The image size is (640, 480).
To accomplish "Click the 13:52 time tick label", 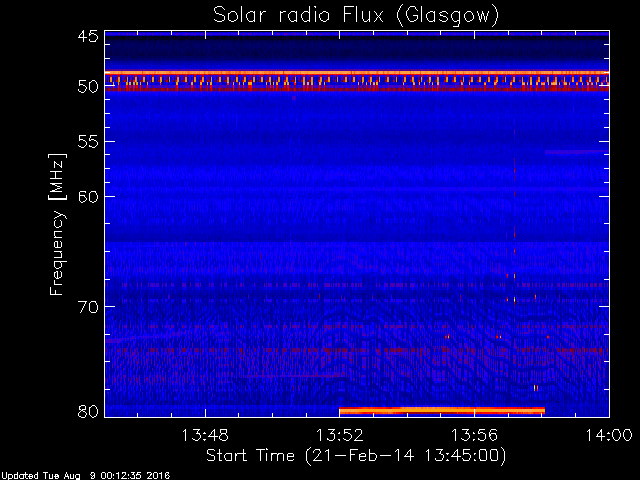I will (340, 436).
